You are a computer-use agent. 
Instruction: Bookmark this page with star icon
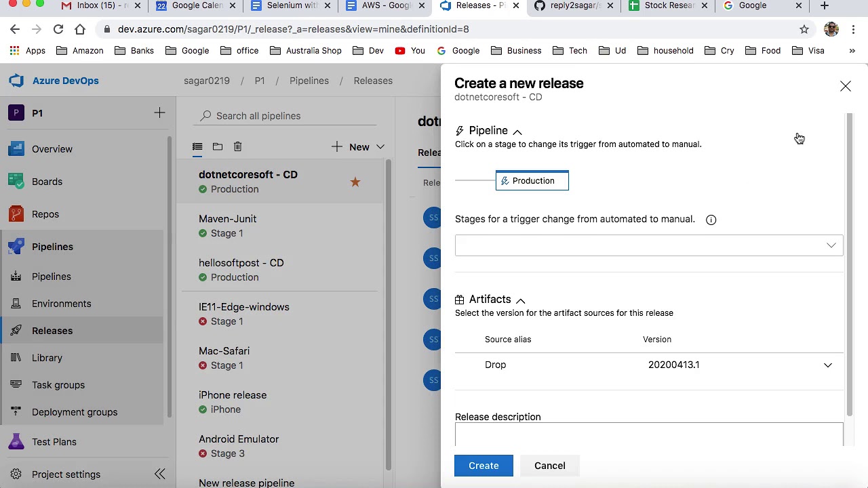pyautogui.click(x=804, y=29)
